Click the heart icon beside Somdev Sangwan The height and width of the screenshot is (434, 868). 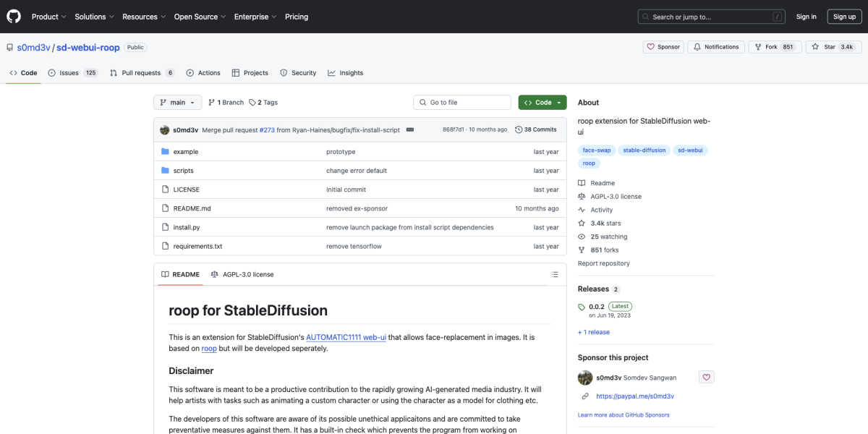click(x=706, y=378)
